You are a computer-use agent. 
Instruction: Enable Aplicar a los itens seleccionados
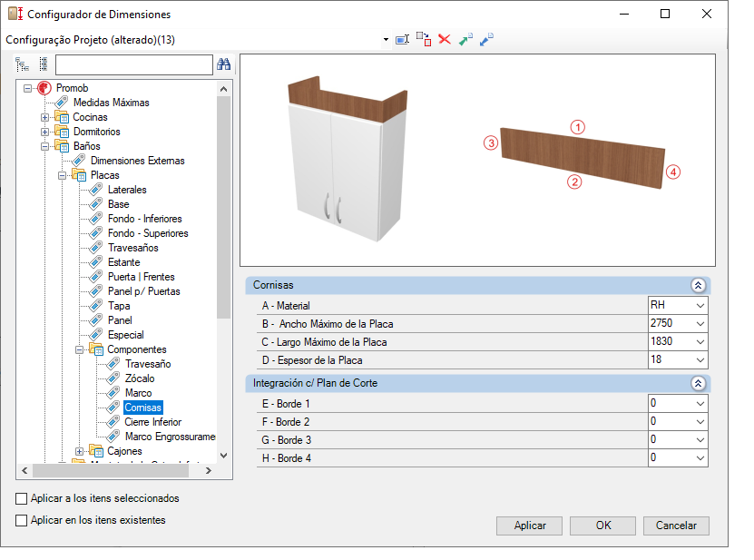21,498
